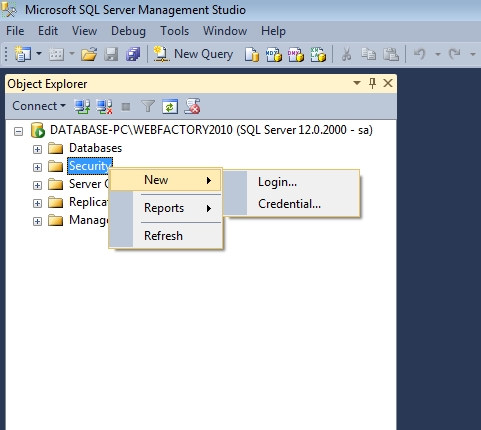Image resolution: width=481 pixels, height=430 pixels.
Task: Expand the Server Objects folder
Action: click(37, 185)
